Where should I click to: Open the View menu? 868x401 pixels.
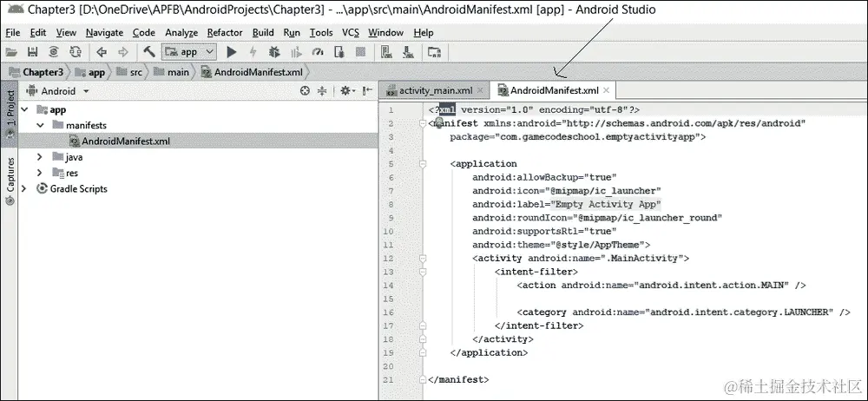pyautogui.click(x=67, y=33)
